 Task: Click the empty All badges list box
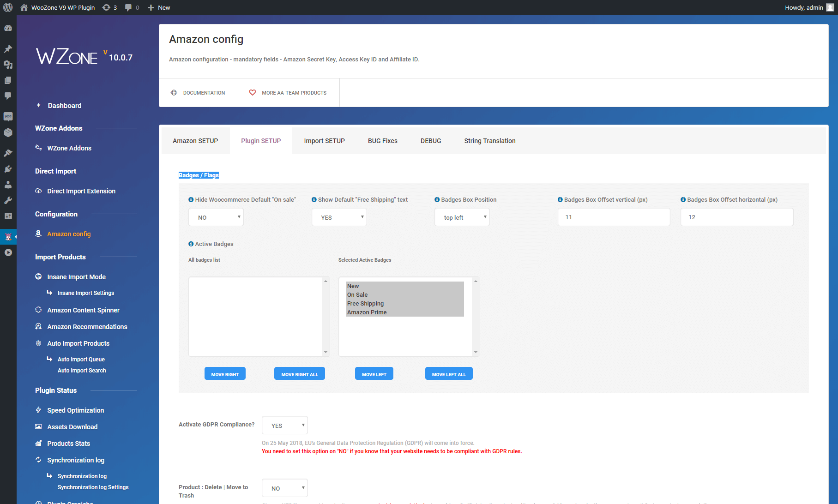[255, 317]
